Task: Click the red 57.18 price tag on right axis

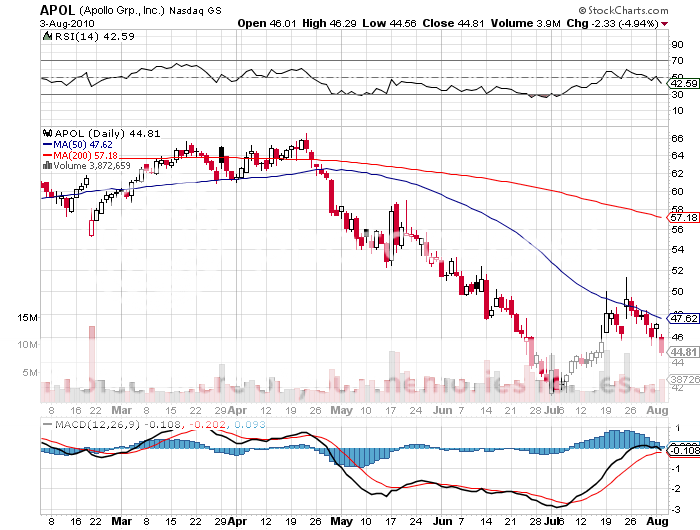Action: pos(682,217)
